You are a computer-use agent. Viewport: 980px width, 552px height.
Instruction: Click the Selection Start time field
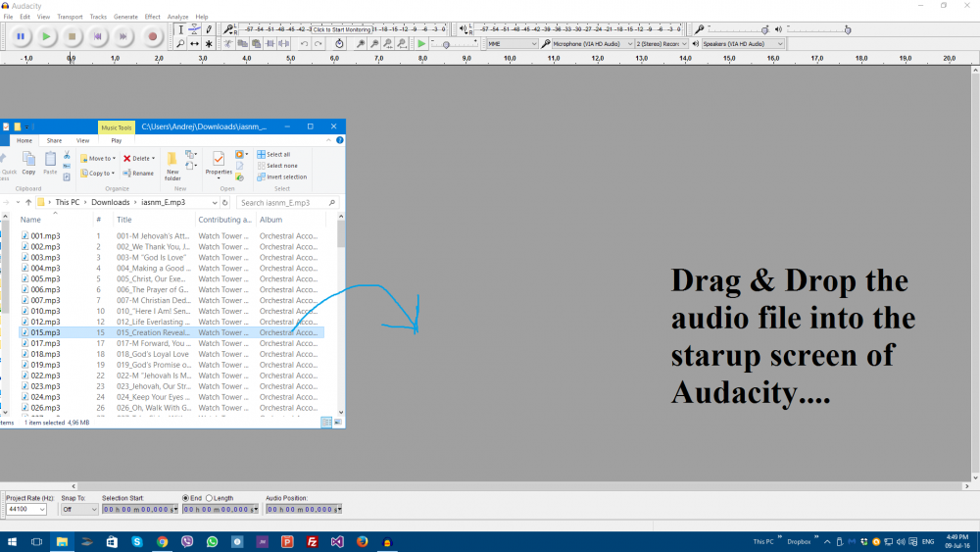140,510
